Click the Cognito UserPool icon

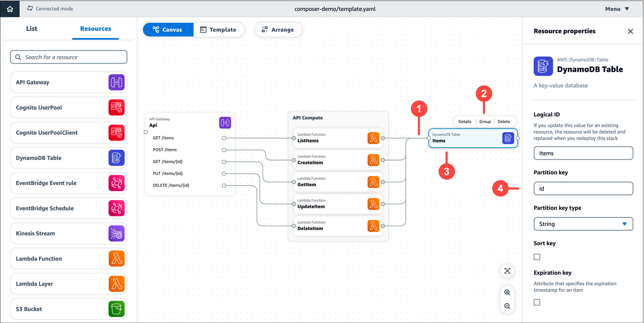tap(117, 107)
